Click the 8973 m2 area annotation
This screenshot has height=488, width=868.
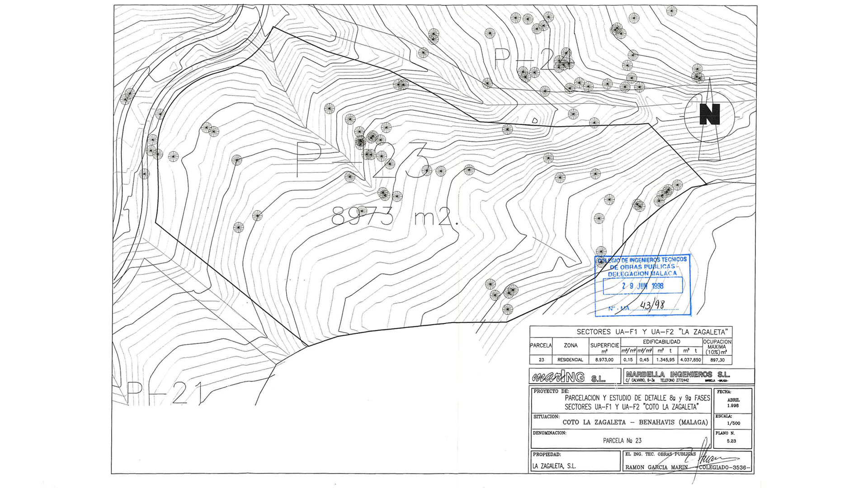coord(394,216)
